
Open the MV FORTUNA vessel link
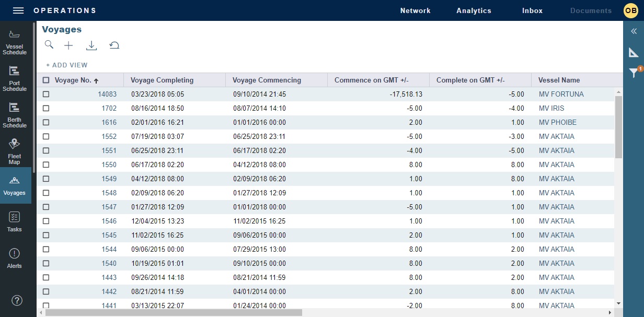[561, 94]
